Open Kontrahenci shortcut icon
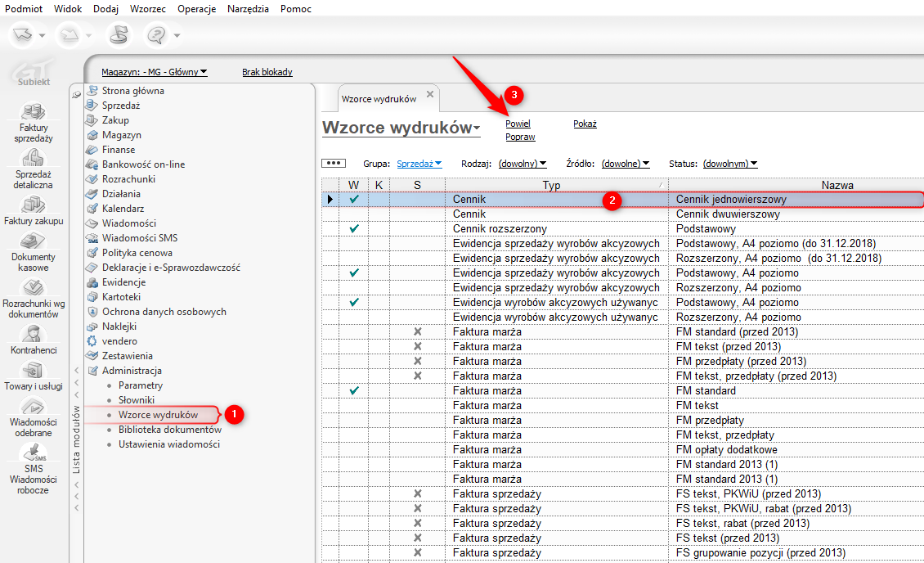Image resolution: width=924 pixels, height=563 pixels. coord(34,334)
